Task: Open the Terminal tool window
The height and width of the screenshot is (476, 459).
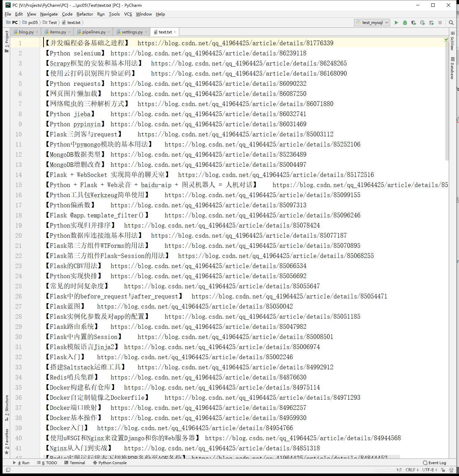Action: [x=75, y=463]
